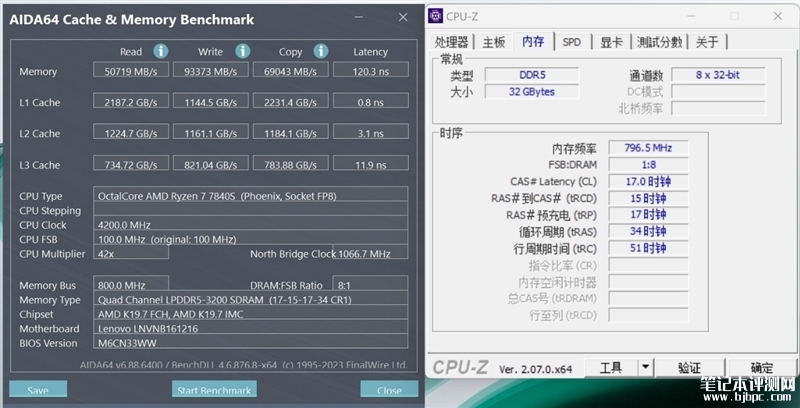
Task: Click Motherboard value Lenovo LNVNB161216
Action: (251, 327)
